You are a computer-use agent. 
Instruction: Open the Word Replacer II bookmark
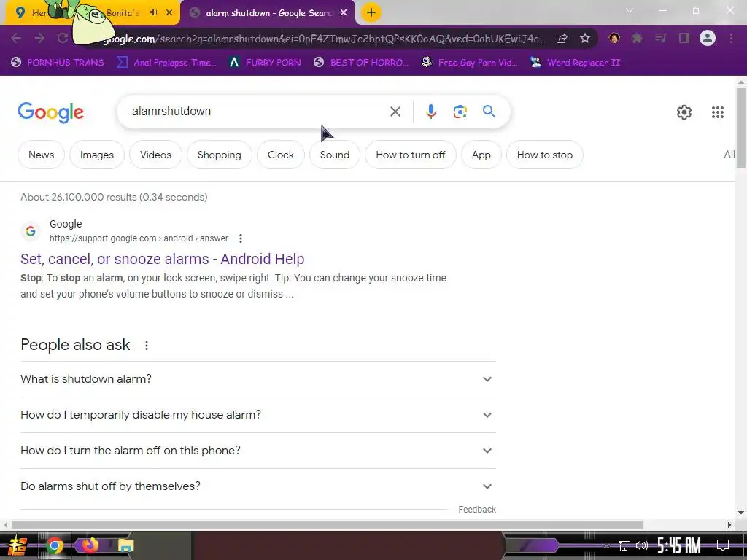[576, 63]
